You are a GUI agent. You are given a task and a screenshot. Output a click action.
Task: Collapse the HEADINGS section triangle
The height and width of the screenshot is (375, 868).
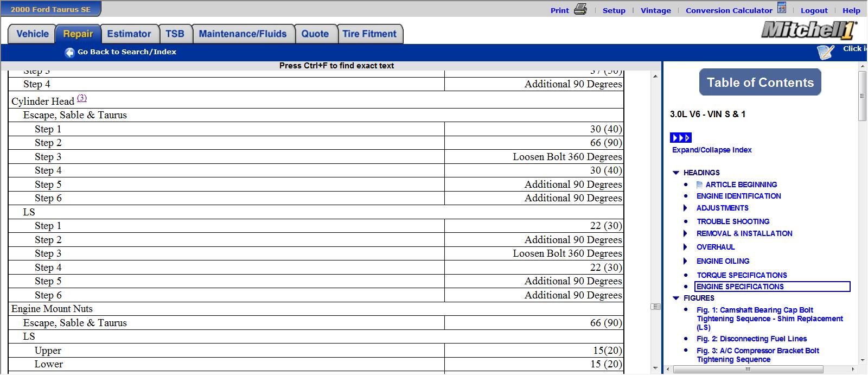click(x=676, y=173)
